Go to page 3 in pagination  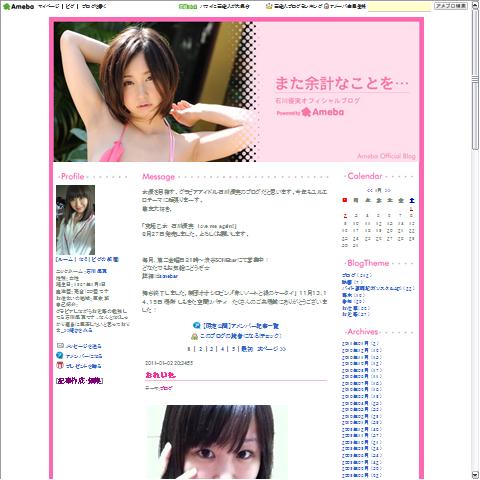211,349
